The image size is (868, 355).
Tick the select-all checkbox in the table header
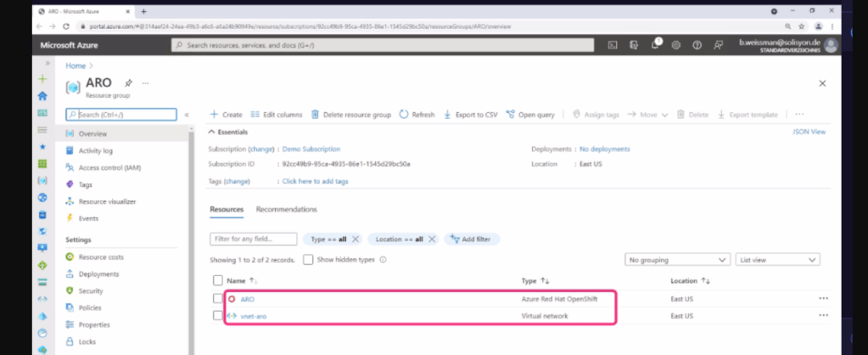click(x=218, y=281)
